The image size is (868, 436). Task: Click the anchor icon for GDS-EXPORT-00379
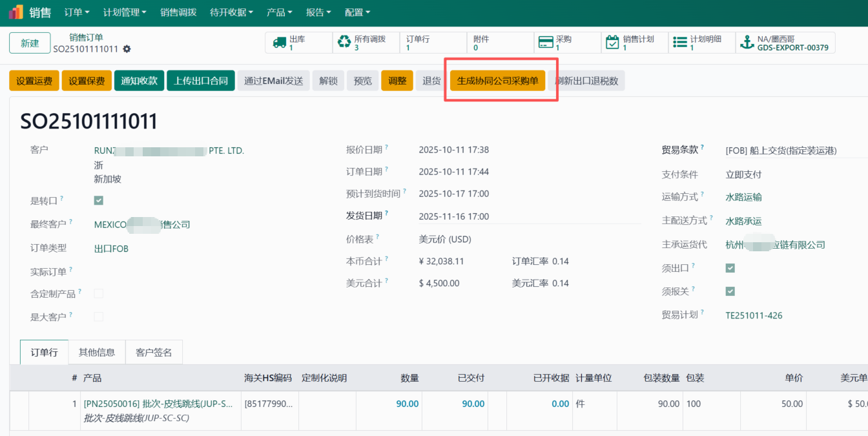(x=748, y=43)
